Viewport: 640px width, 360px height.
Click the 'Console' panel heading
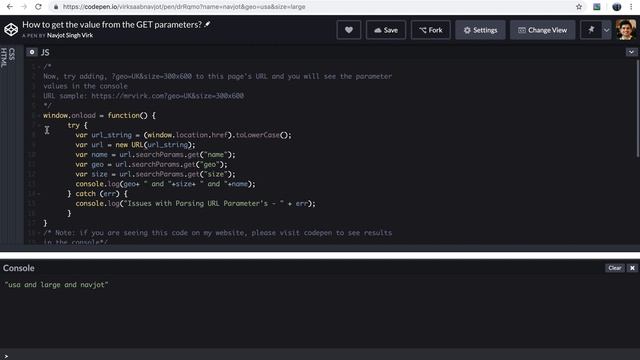19,268
